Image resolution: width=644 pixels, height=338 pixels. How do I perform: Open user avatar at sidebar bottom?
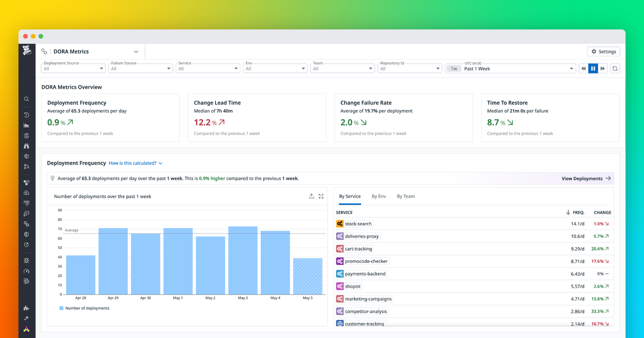26,329
